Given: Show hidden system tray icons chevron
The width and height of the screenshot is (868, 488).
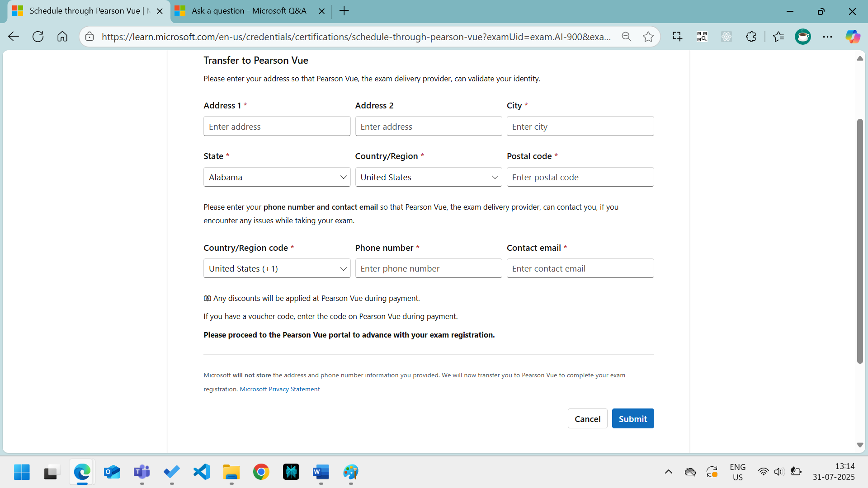Looking at the screenshot, I should (669, 472).
